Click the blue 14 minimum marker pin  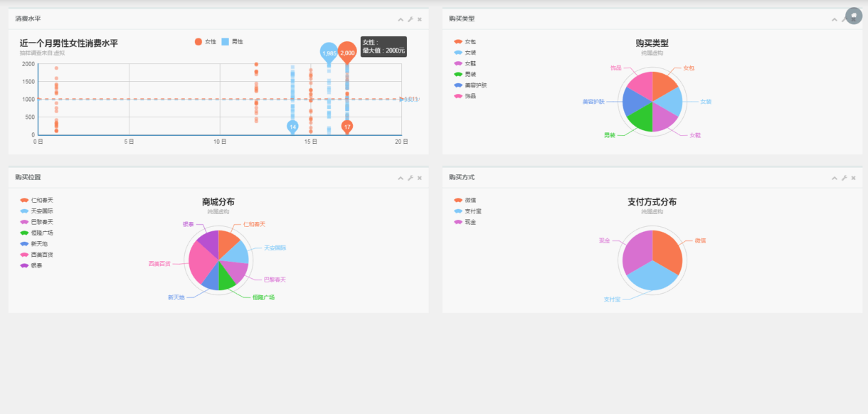pos(292,127)
